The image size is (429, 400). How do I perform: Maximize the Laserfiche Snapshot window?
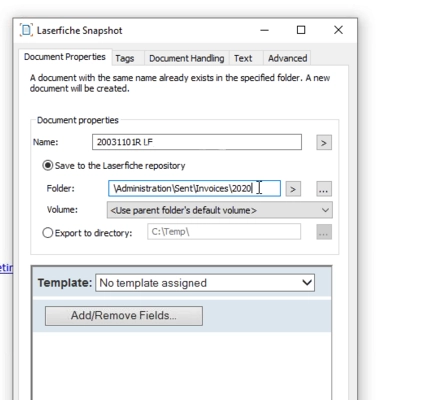[301, 30]
